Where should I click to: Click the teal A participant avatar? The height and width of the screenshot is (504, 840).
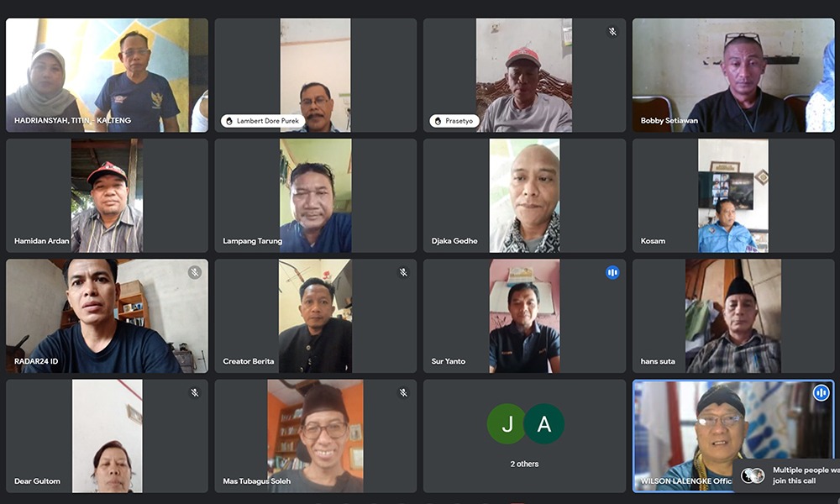point(543,423)
